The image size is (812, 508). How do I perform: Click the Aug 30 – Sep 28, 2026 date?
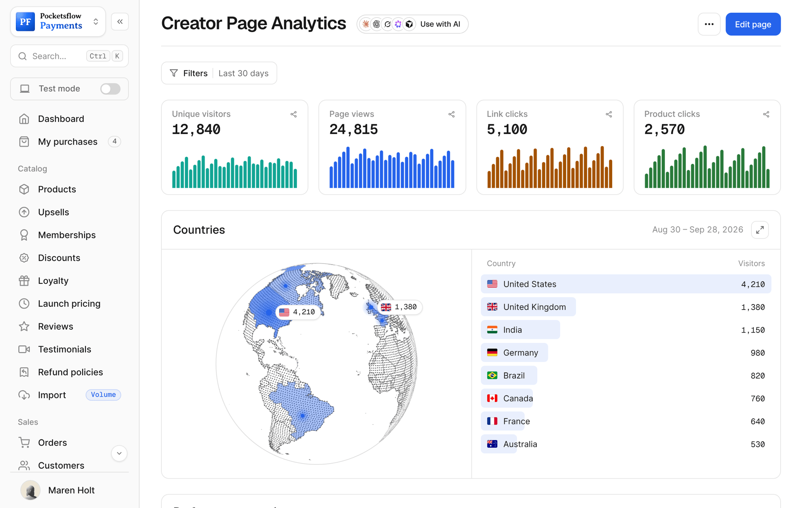pos(697,230)
